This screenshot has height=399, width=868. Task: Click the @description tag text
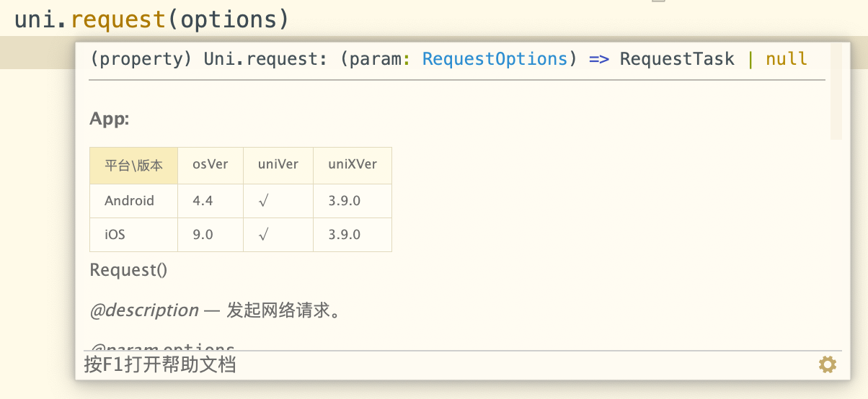point(144,310)
